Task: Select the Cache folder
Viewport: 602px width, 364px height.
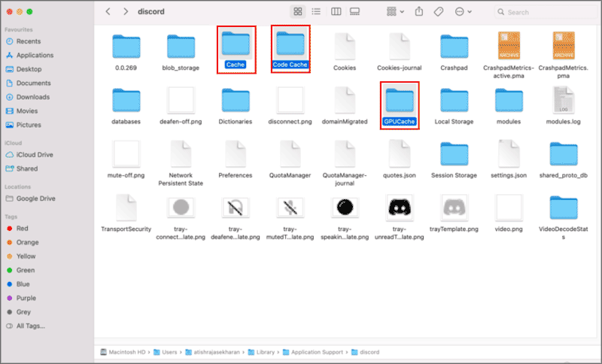Action: [x=236, y=44]
